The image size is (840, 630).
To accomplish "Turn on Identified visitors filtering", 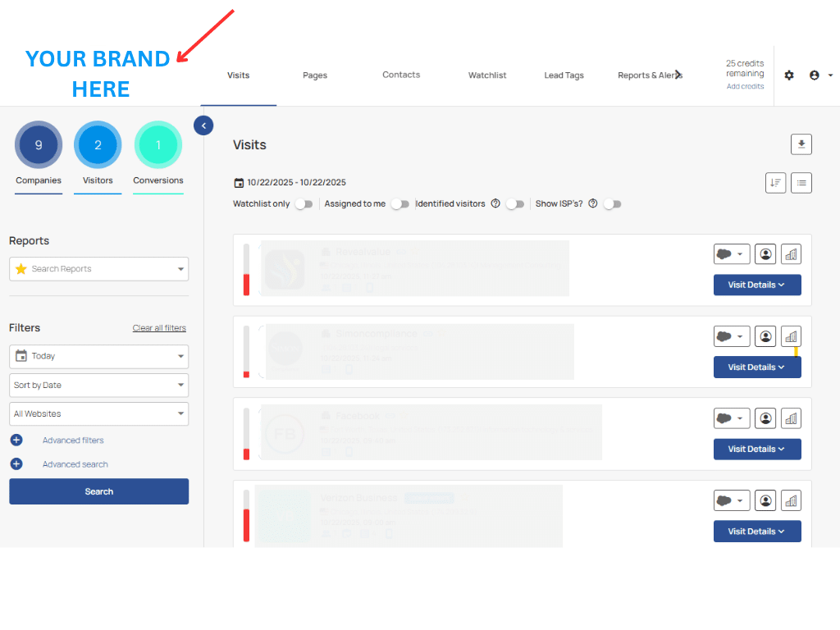I will pyautogui.click(x=516, y=203).
